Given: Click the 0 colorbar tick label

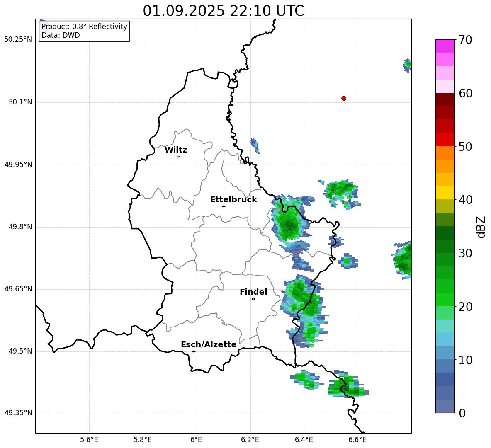Looking at the screenshot, I should pos(462,413).
